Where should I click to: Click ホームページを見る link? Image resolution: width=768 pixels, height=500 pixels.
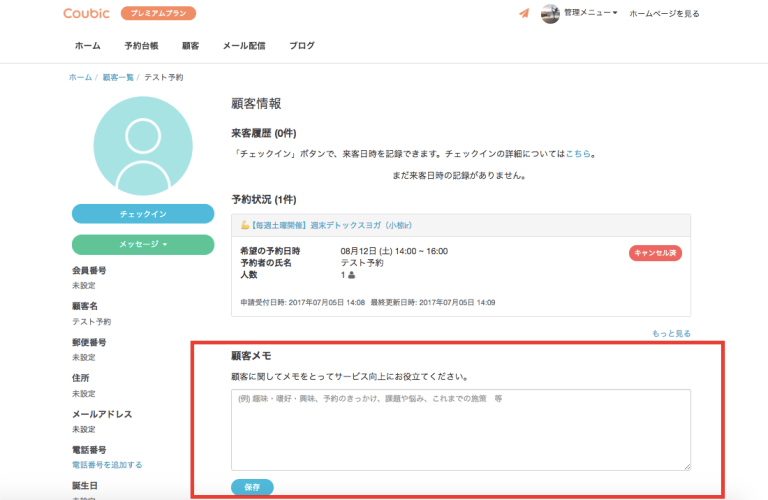click(664, 14)
